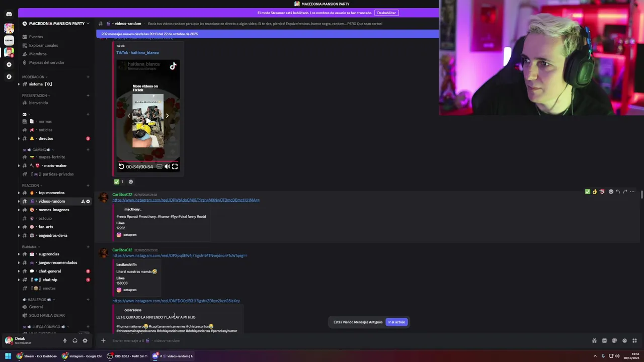Show hidden system tray icons arrow
This screenshot has width=644, height=362.
pyautogui.click(x=595, y=356)
